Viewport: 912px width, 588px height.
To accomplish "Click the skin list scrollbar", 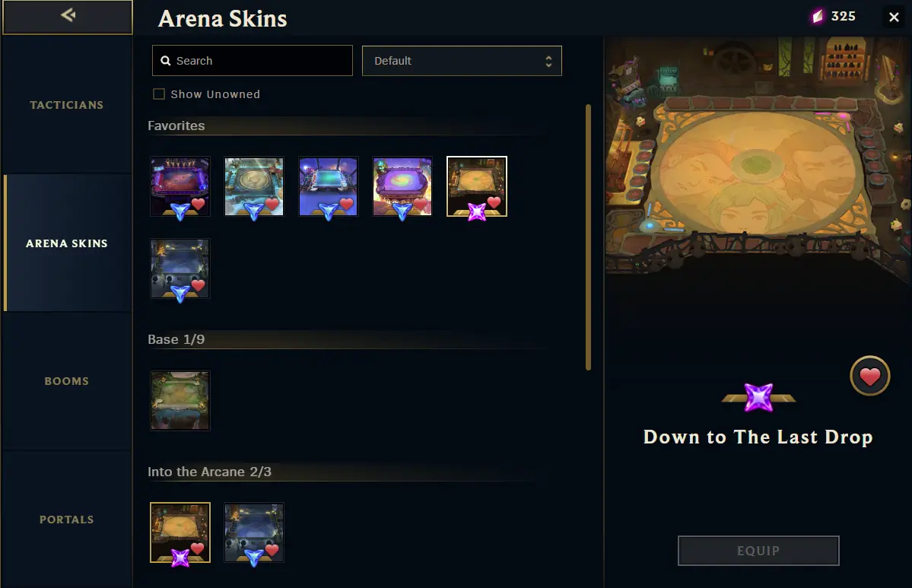I will tap(588, 237).
